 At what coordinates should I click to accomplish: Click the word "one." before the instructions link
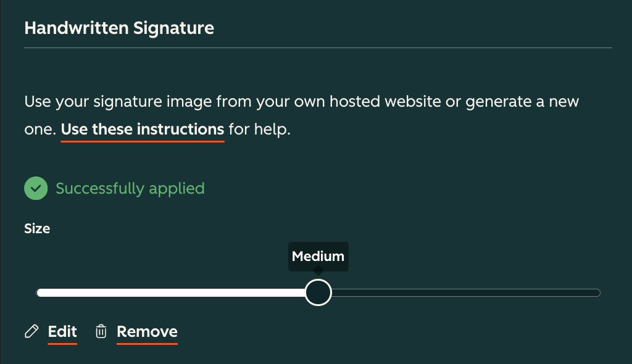pos(40,130)
